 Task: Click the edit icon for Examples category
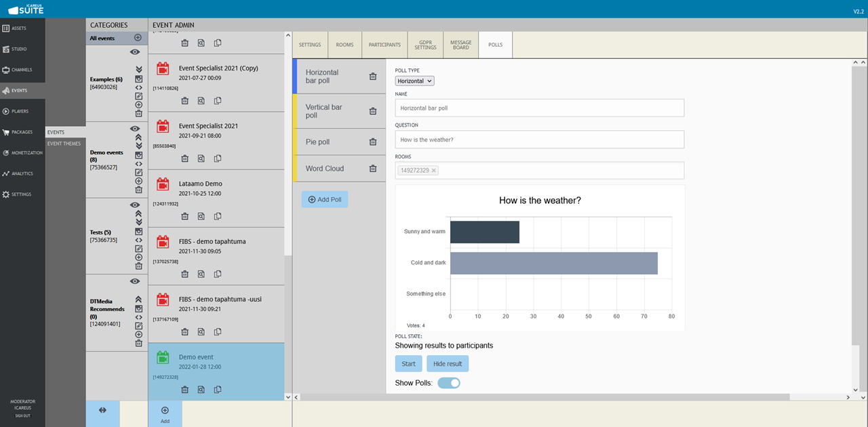coord(138,96)
